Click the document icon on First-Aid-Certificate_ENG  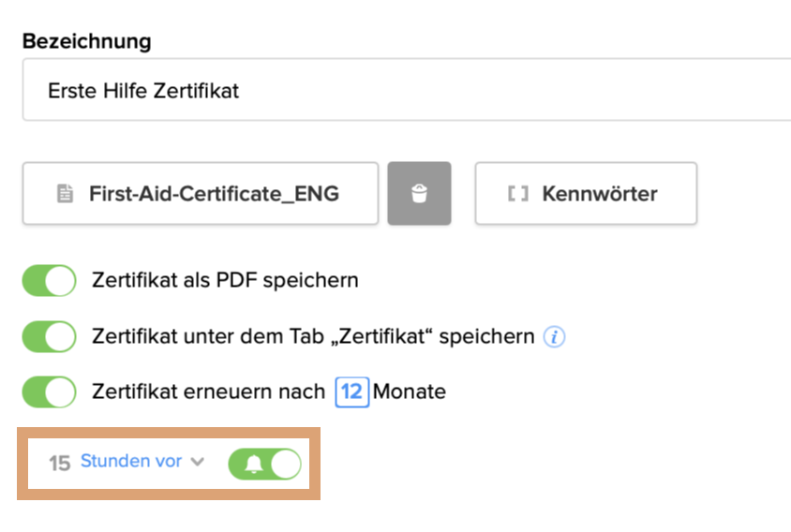pyautogui.click(x=65, y=194)
